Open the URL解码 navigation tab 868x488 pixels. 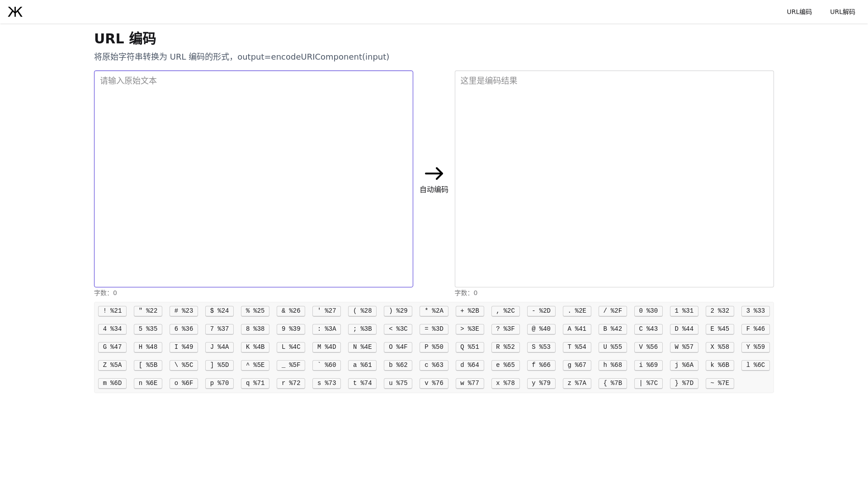coord(842,12)
